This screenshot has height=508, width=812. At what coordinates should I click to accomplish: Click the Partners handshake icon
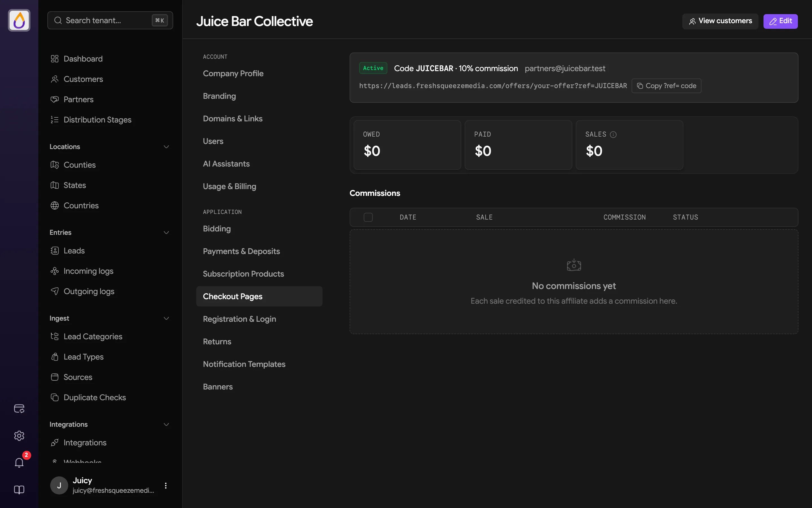pyautogui.click(x=55, y=99)
